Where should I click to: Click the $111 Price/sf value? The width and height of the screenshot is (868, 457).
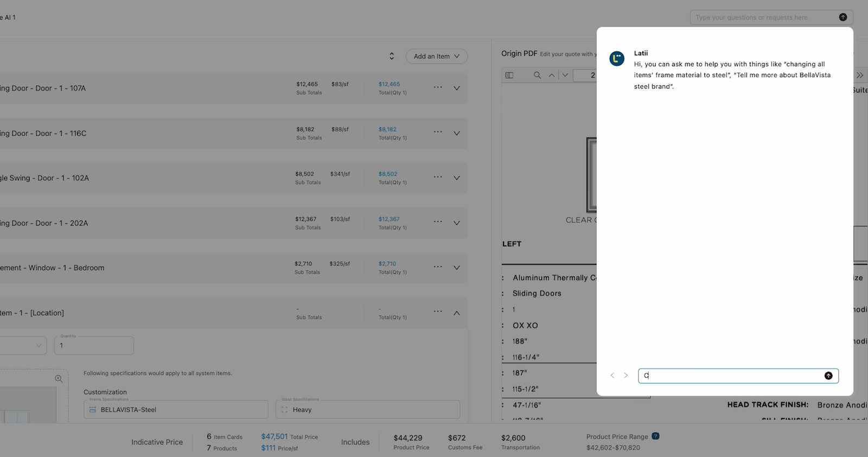point(268,448)
